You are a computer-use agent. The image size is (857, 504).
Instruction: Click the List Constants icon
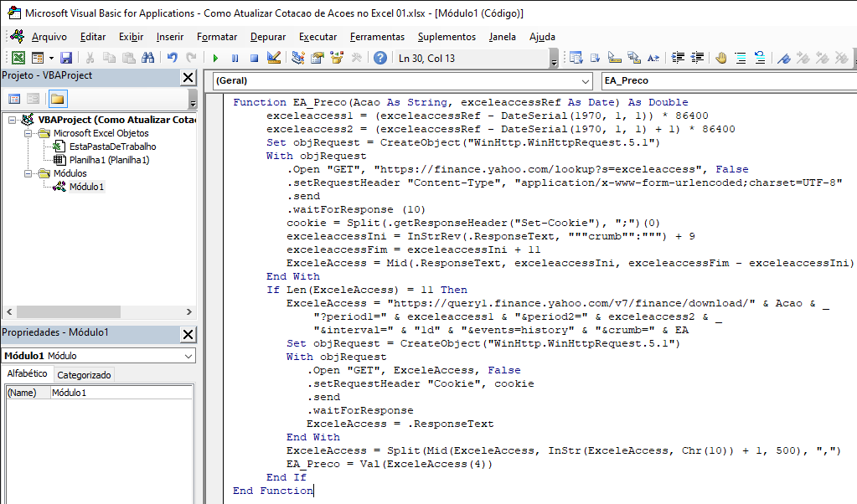(x=595, y=58)
